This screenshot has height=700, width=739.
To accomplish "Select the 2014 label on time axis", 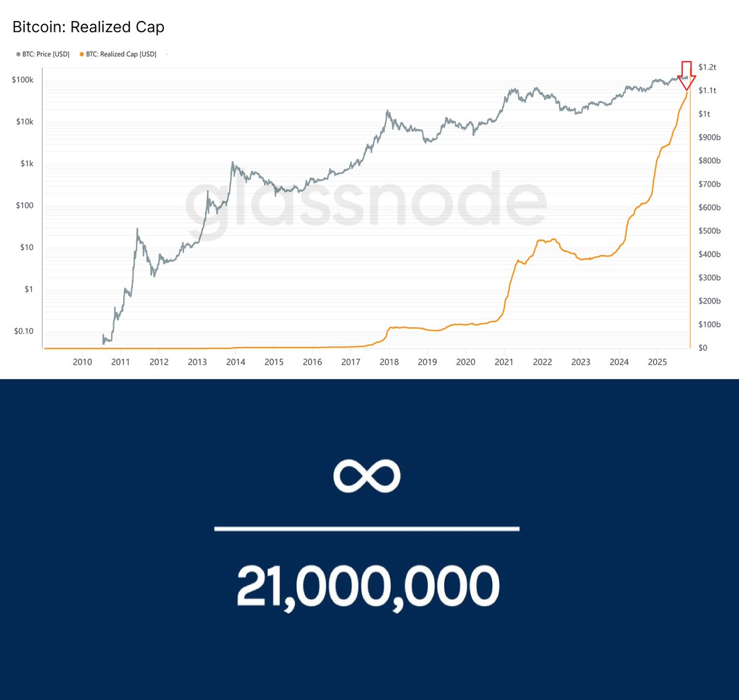I will (236, 362).
